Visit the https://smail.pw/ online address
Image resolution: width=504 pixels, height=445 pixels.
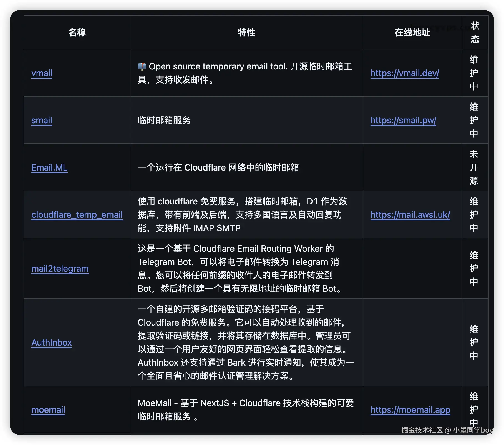(x=403, y=120)
